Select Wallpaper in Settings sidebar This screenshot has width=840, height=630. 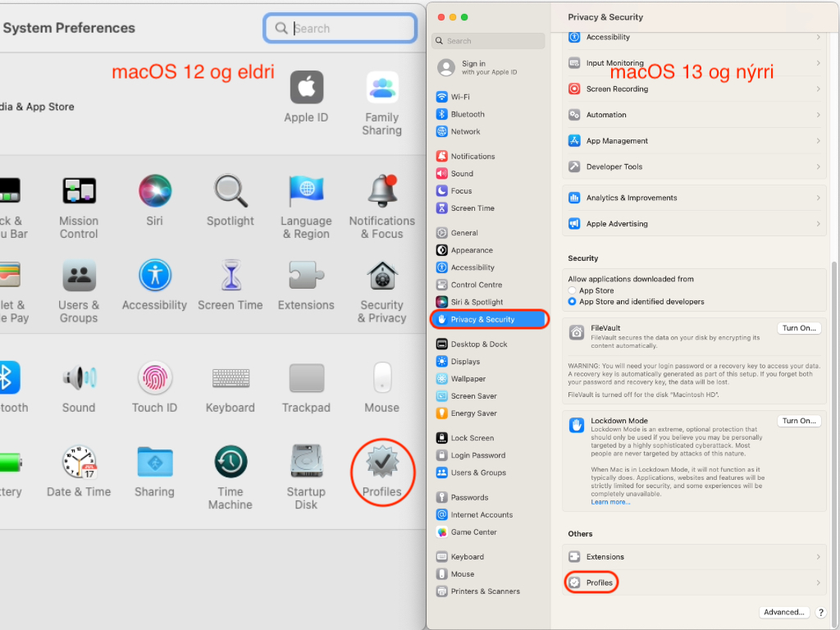tap(489, 379)
